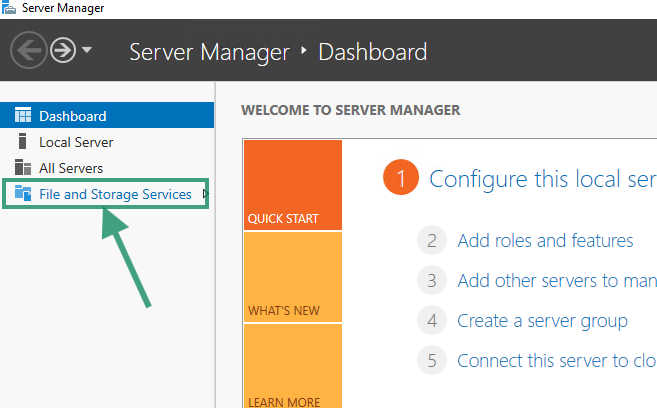Click the step 3 number circle
The width and height of the screenshot is (657, 408).
click(x=432, y=280)
